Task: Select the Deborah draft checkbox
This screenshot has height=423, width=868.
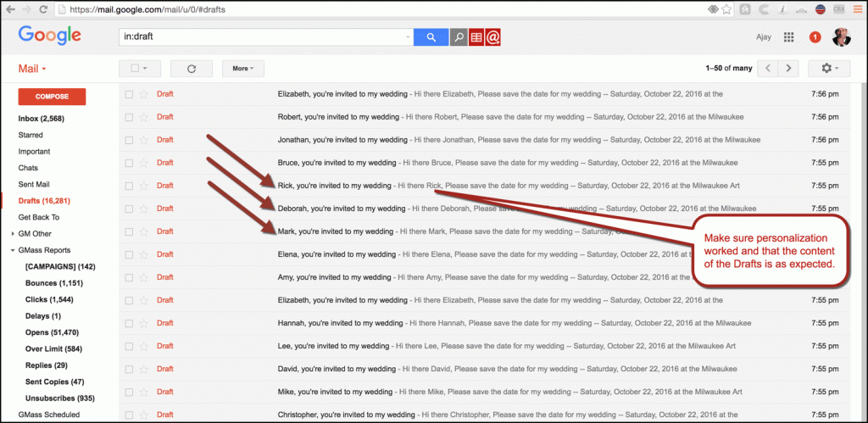Action: [129, 209]
